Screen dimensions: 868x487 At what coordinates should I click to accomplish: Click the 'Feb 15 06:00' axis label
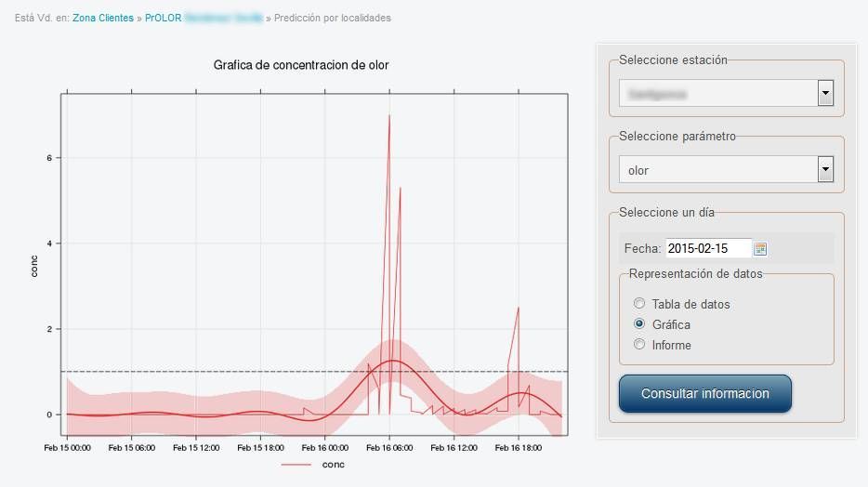pyautogui.click(x=132, y=448)
